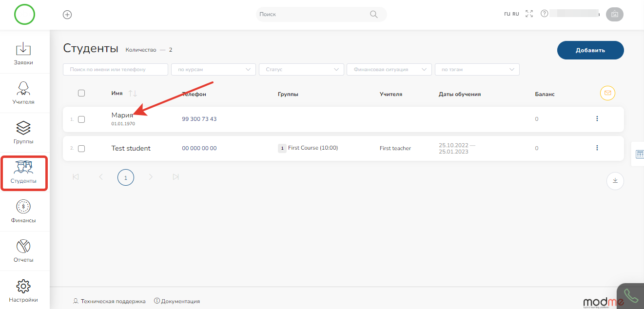Click the yellow envelope message icon
The width and height of the screenshot is (644, 309).
[x=607, y=93]
